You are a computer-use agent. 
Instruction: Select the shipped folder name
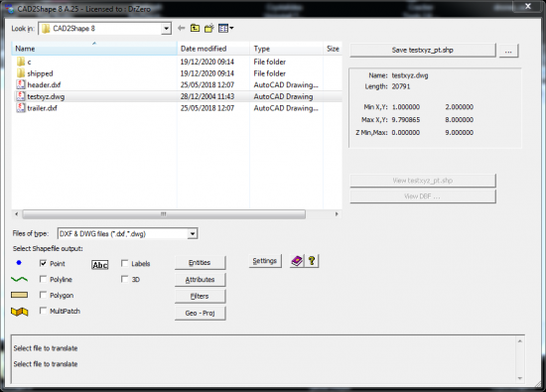[40, 73]
